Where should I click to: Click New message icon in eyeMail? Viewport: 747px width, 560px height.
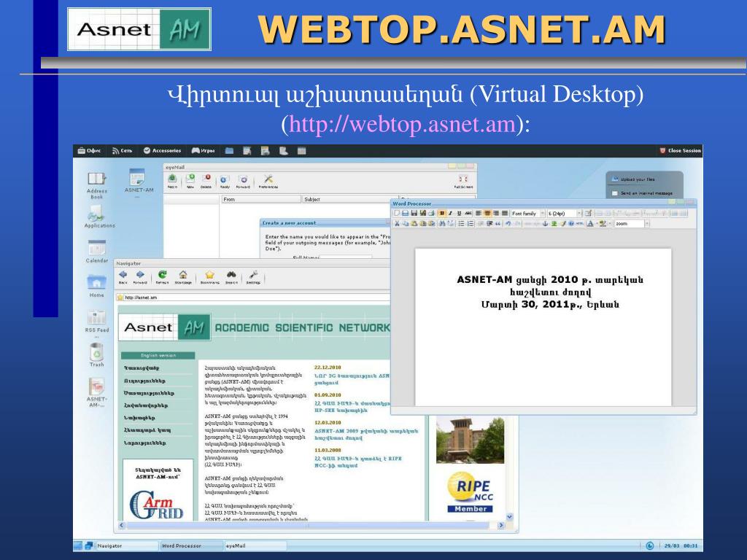[190, 181]
